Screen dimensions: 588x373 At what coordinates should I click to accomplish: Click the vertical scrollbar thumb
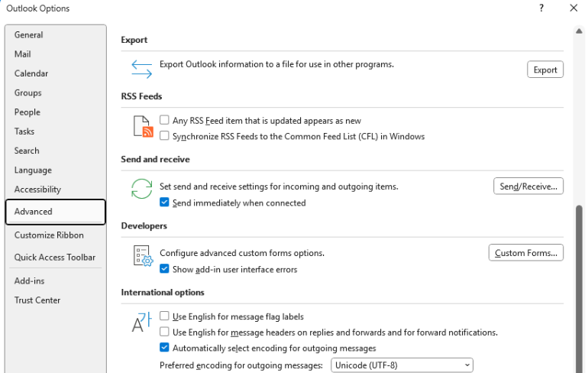click(x=579, y=290)
